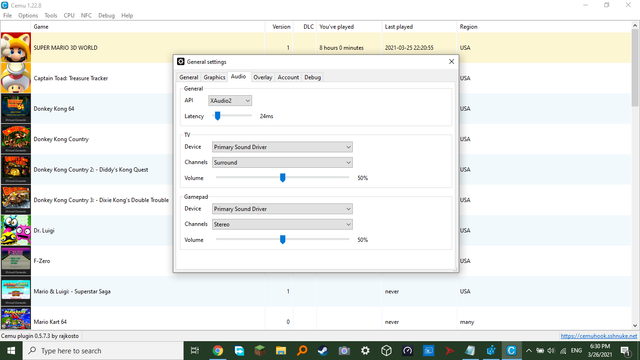Select the F-Zero cover icon
Viewport: 640px width, 360px height.
point(16,261)
